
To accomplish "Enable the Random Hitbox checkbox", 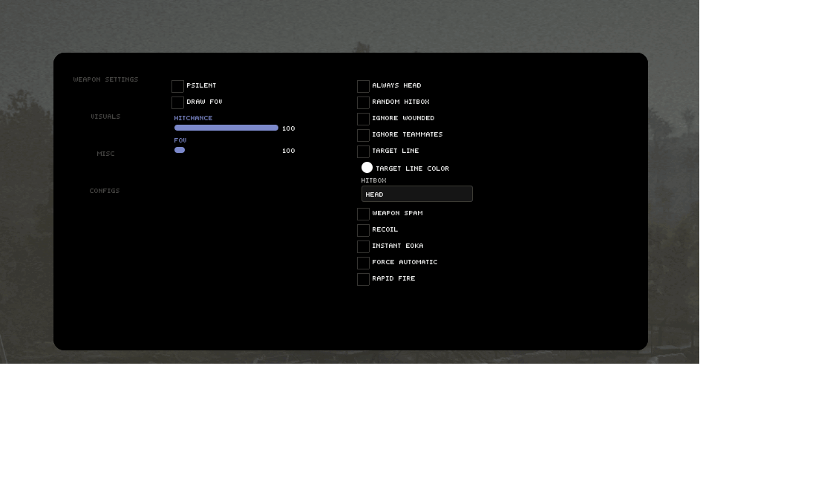I will (x=363, y=102).
